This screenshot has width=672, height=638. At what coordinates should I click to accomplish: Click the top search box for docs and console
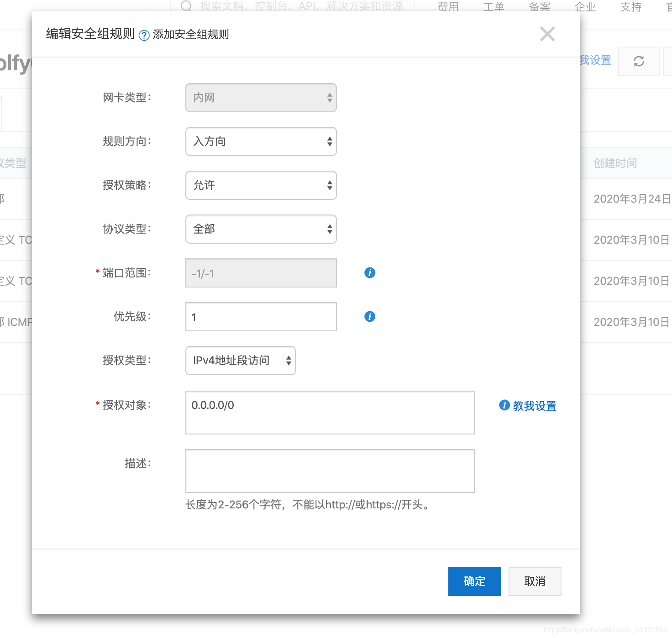[x=292, y=6]
